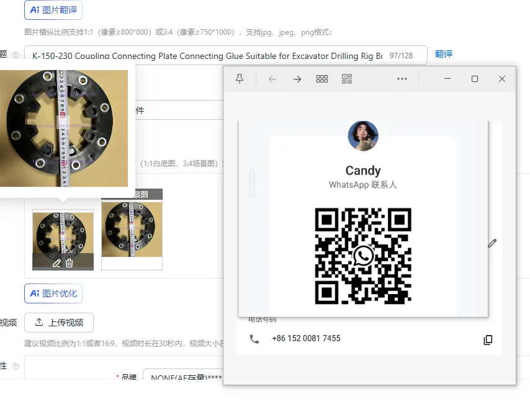
Task: Click the blue 翻译 link next to the title
Action: tap(444, 54)
